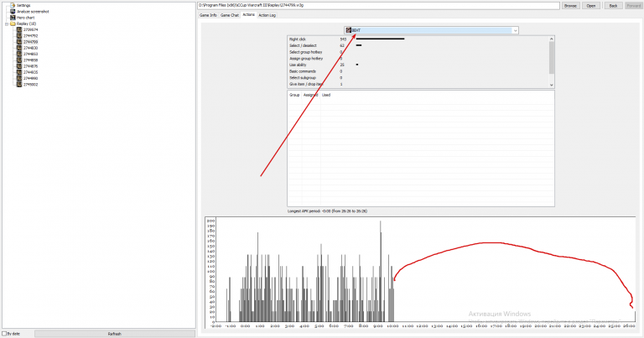Click the actions list scrollbar thumb

[x=552, y=58]
